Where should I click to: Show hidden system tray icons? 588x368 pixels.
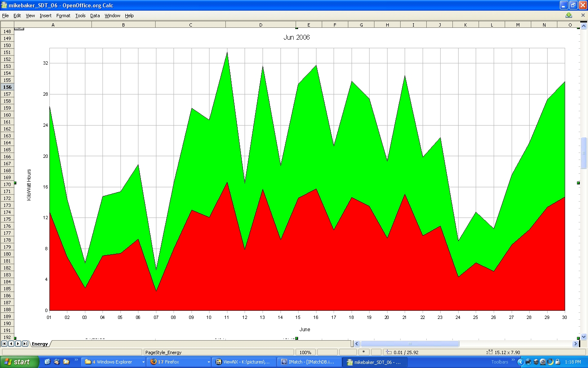point(520,362)
